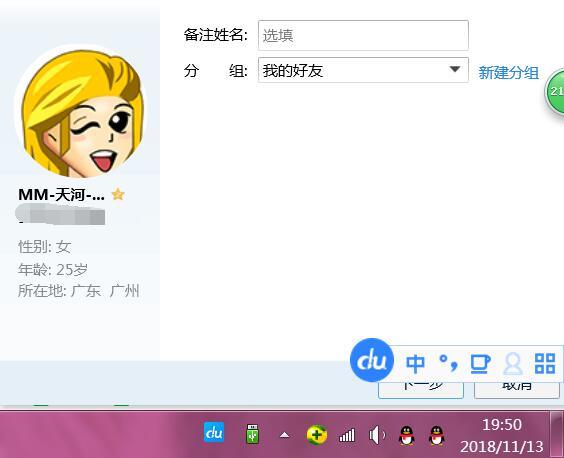Open Baidu IME taskbar tray icon

[214, 432]
